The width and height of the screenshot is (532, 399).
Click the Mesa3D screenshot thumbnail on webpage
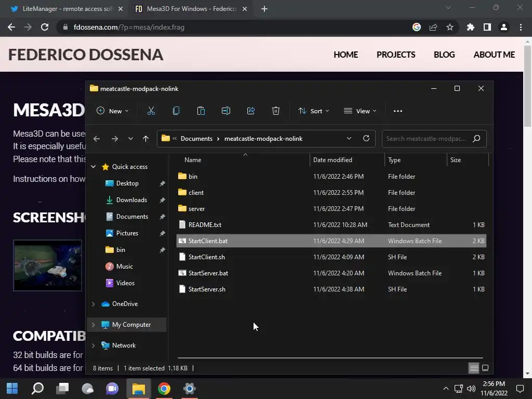pos(47,265)
